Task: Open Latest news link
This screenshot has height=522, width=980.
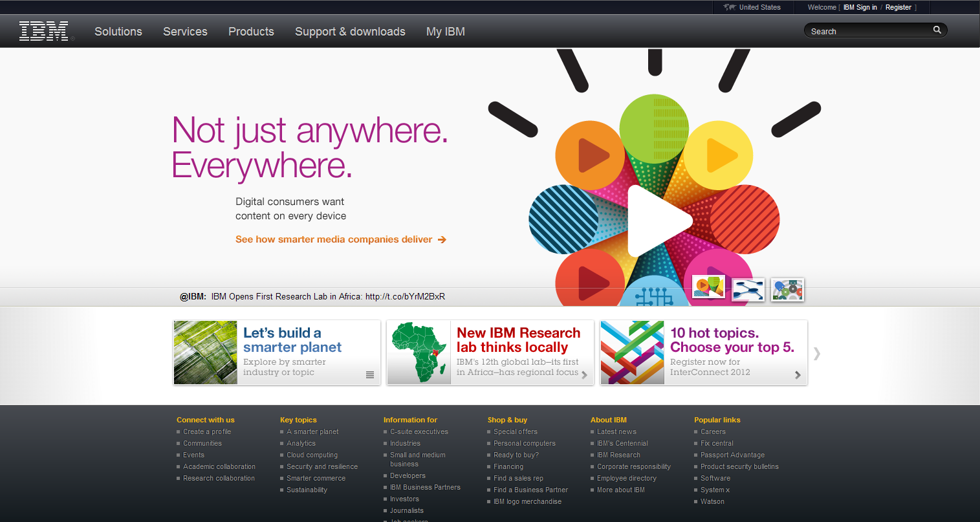Action: click(x=616, y=431)
